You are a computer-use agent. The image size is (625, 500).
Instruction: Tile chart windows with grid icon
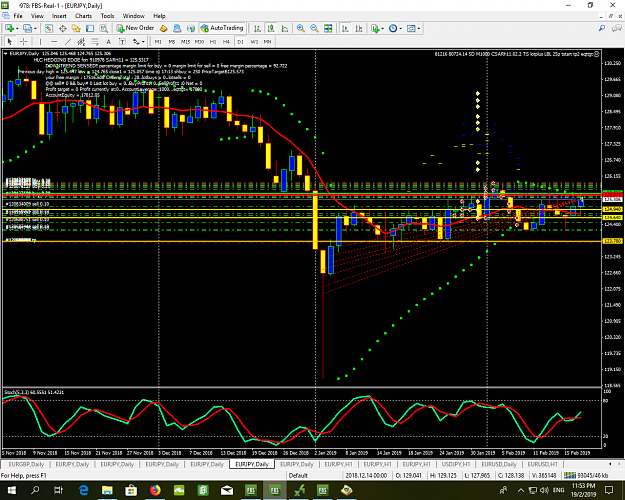click(x=328, y=28)
